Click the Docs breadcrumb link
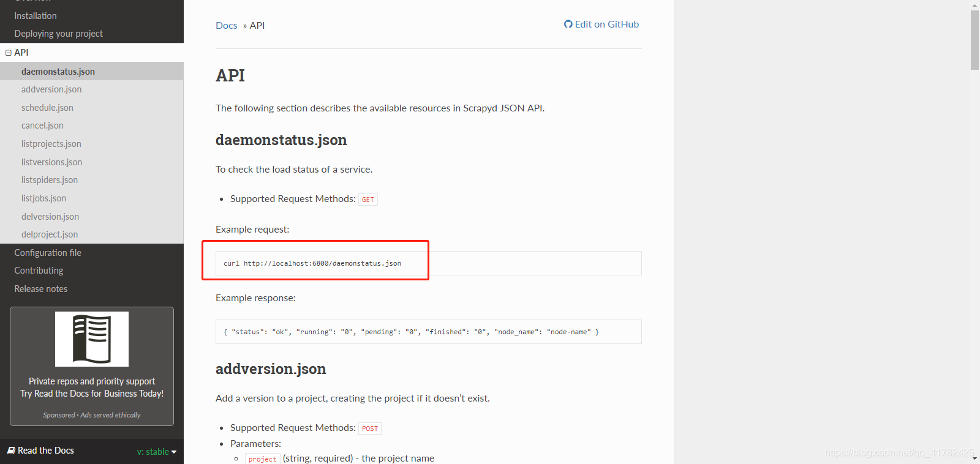The width and height of the screenshot is (980, 464). coord(226,26)
